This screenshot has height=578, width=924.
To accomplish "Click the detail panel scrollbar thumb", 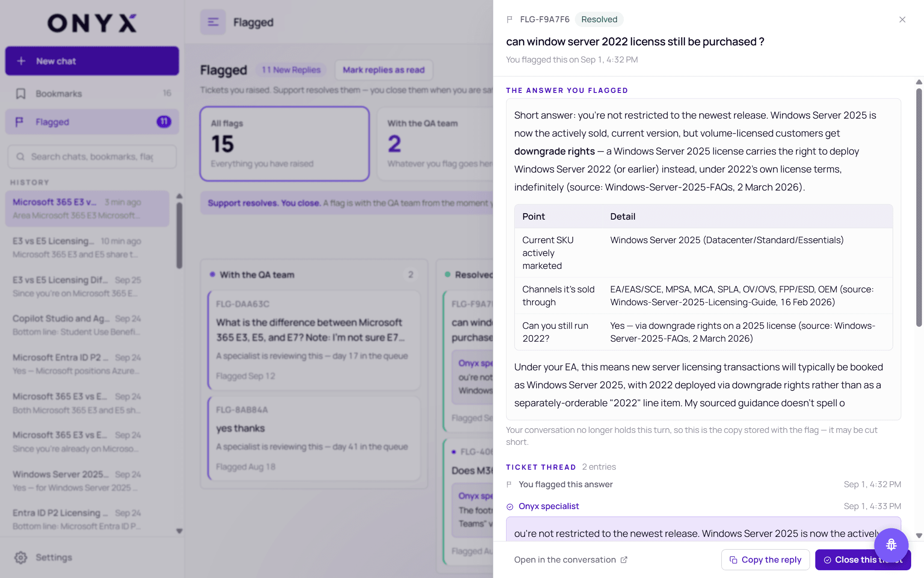I will pos(918,208).
